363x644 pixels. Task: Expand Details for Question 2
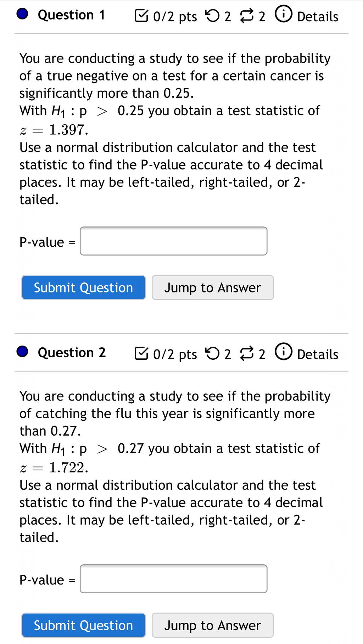[318, 354]
